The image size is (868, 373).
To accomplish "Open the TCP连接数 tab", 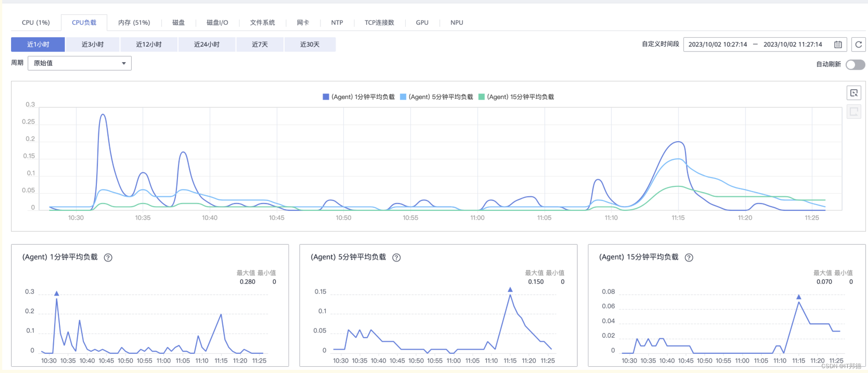I will (379, 23).
